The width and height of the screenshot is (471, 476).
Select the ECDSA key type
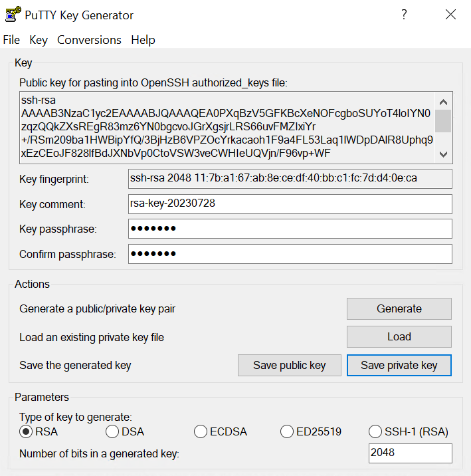pos(221,431)
